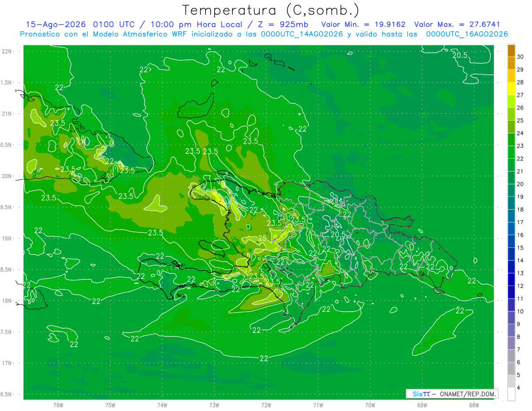This screenshot has height=411, width=532.
Task: Click legend number 29 on color scale
Action: point(520,70)
